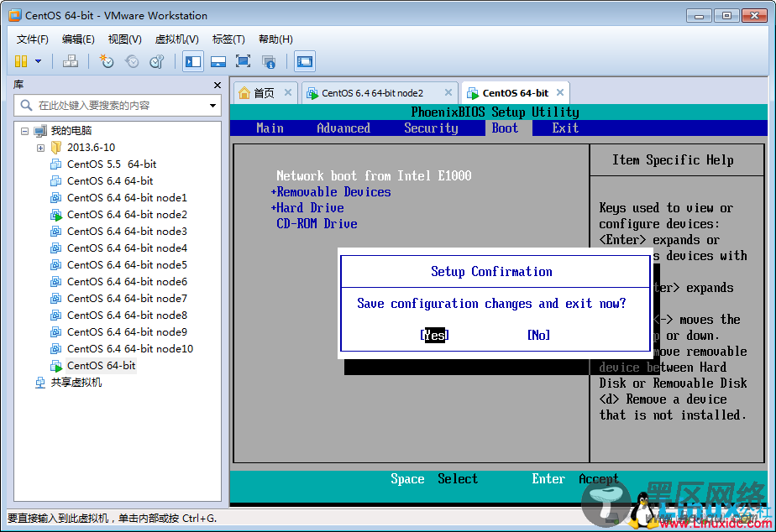The height and width of the screenshot is (532, 776).
Task: Toggle the library sidebar view icon
Action: tap(193, 61)
